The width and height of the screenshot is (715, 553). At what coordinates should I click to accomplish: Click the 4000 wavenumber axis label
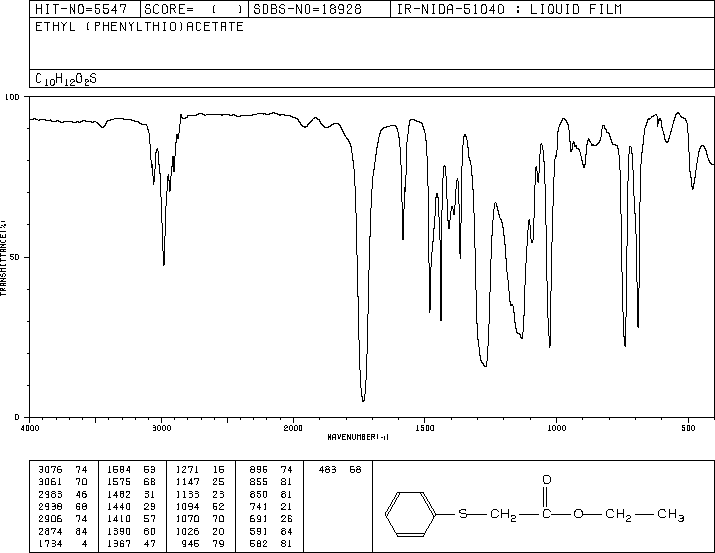point(30,428)
